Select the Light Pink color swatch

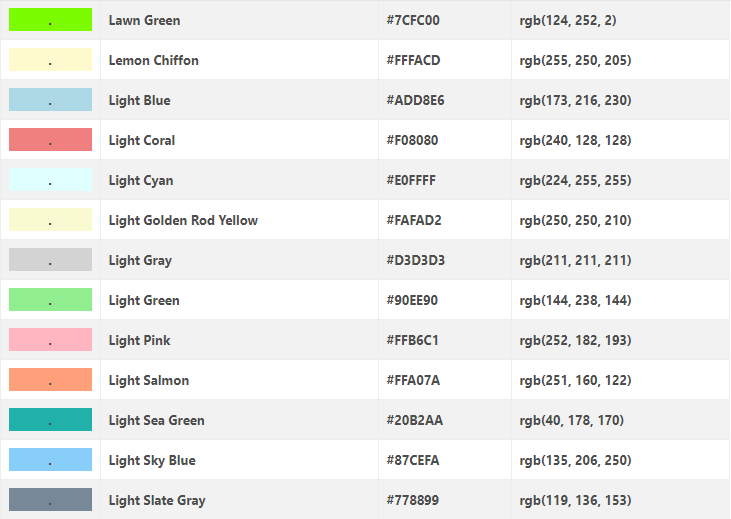coord(50,340)
